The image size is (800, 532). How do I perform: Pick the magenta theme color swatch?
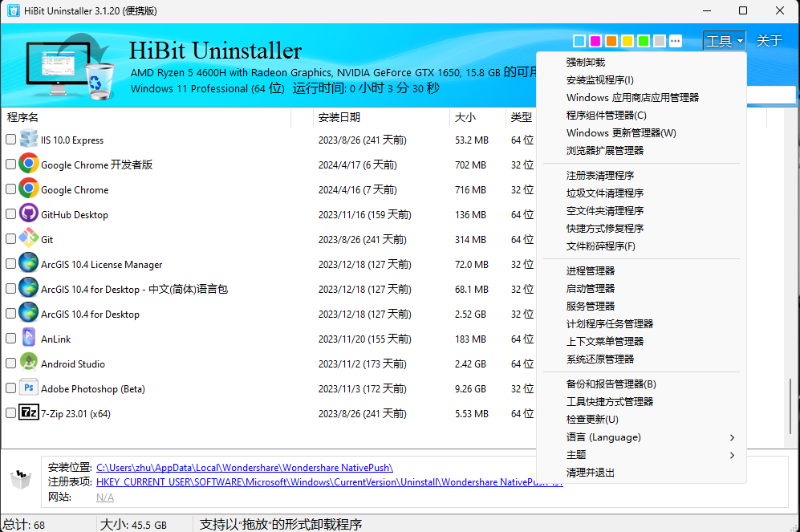click(x=595, y=41)
